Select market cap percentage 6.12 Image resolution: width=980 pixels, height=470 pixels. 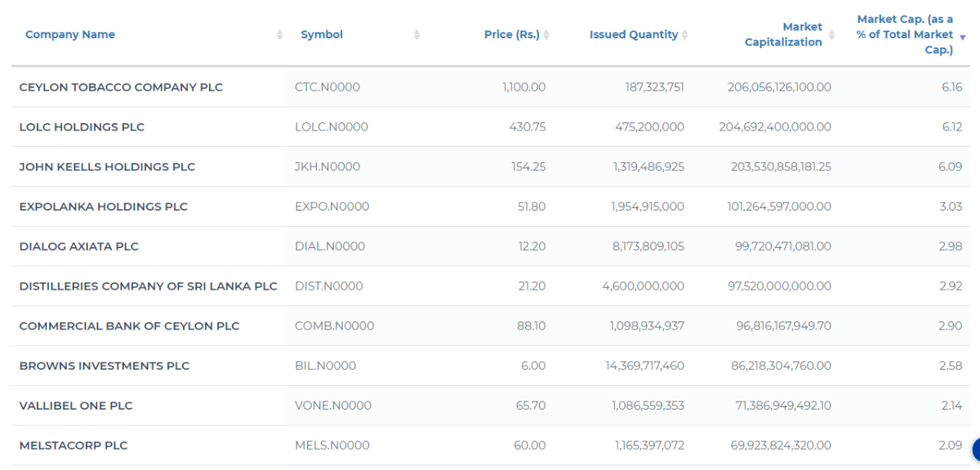(x=952, y=126)
